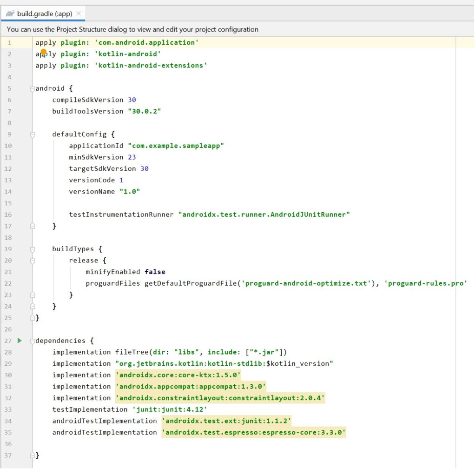Click the testInstrumentationRunner keyword
The width and height of the screenshot is (476, 469).
121,215
